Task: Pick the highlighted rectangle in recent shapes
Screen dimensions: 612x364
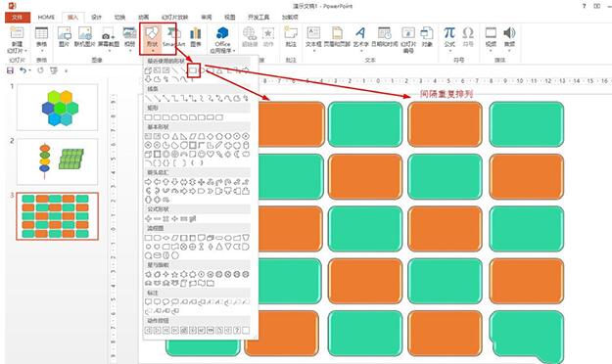Action: point(193,70)
